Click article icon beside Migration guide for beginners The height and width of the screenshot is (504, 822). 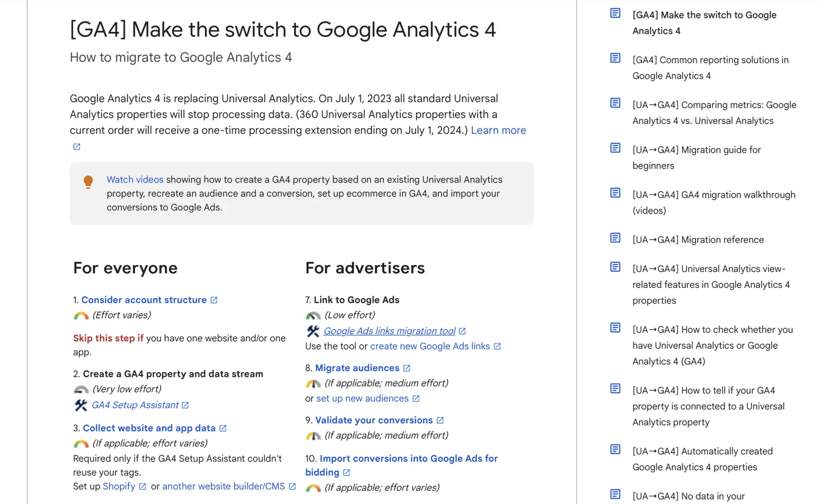[x=616, y=148]
